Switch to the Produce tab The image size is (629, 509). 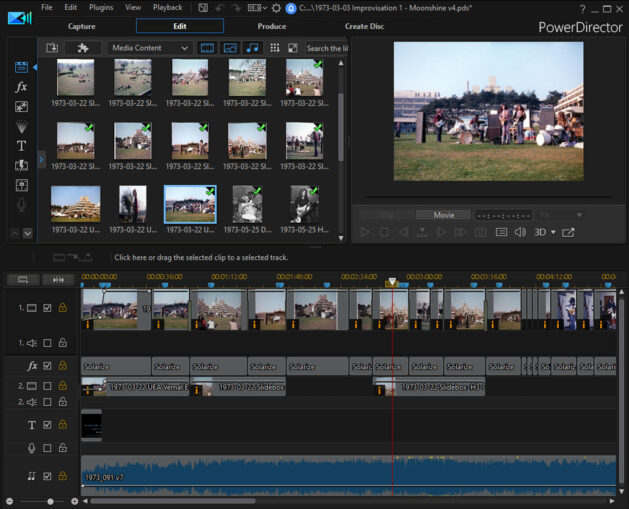coord(272,26)
